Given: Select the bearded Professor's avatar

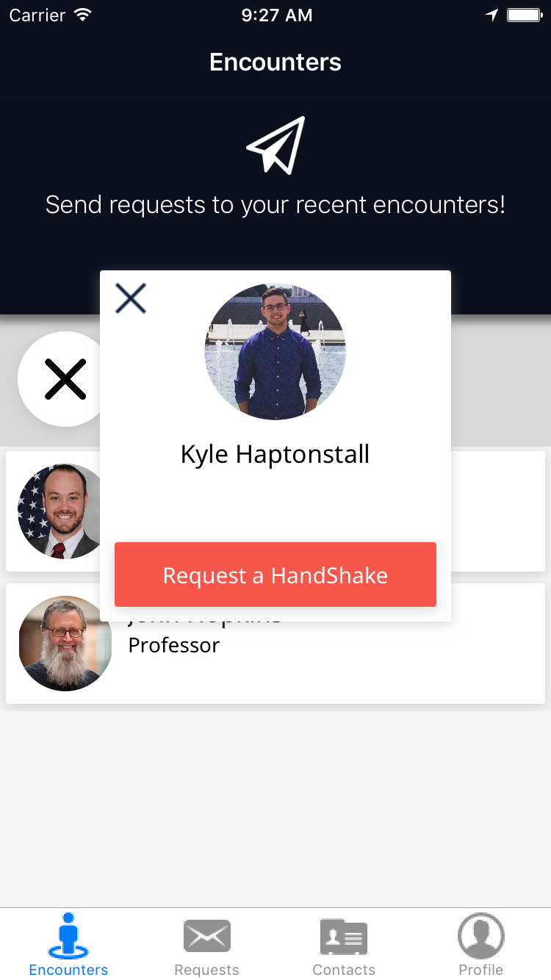Looking at the screenshot, I should 65,644.
